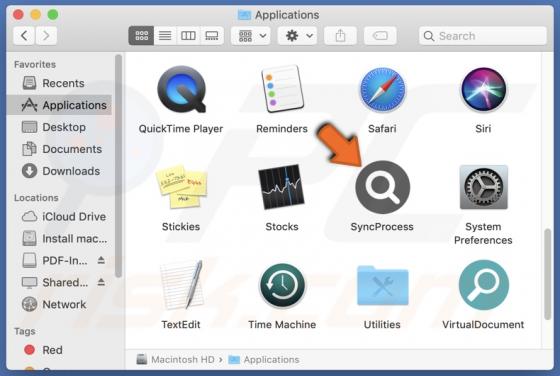This screenshot has width=560, height=376.
Task: Click the Time Machine name label
Action: point(282,325)
